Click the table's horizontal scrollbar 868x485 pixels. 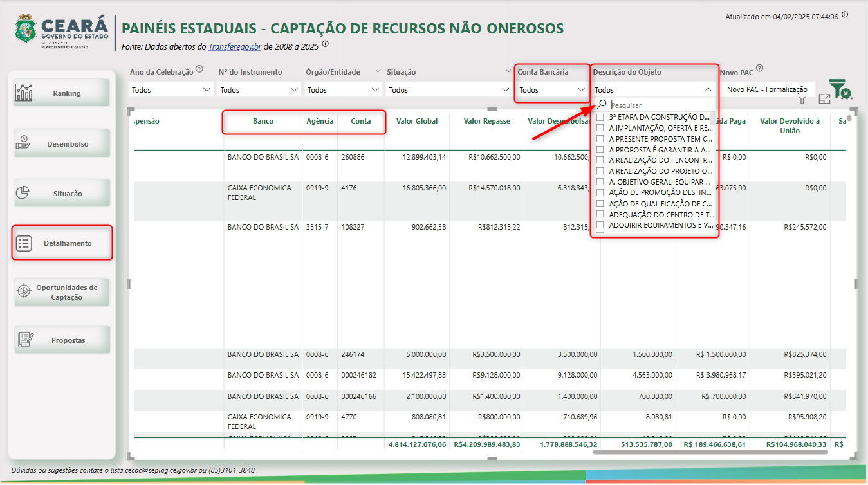(x=709, y=452)
